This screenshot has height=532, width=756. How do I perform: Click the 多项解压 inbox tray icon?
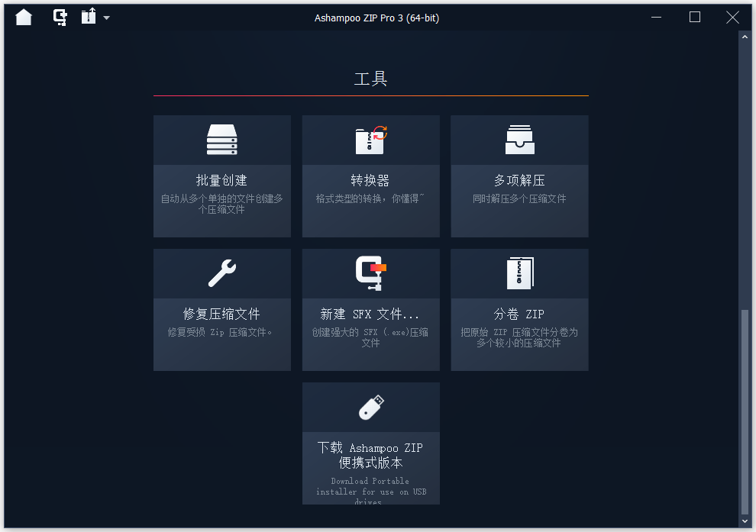click(x=520, y=140)
